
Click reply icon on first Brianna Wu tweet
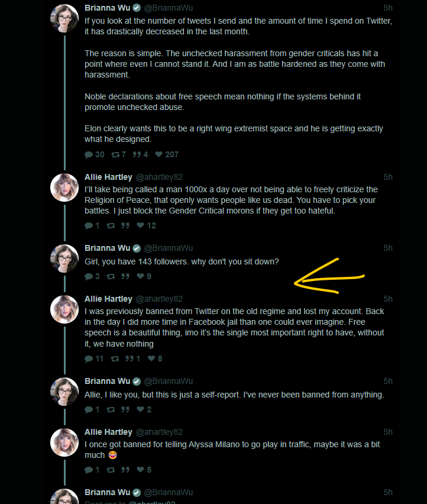[89, 154]
